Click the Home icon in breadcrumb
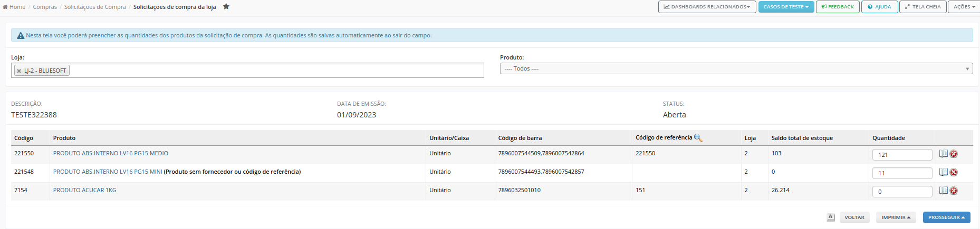Image resolution: width=980 pixels, height=229 pixels. coord(5,7)
